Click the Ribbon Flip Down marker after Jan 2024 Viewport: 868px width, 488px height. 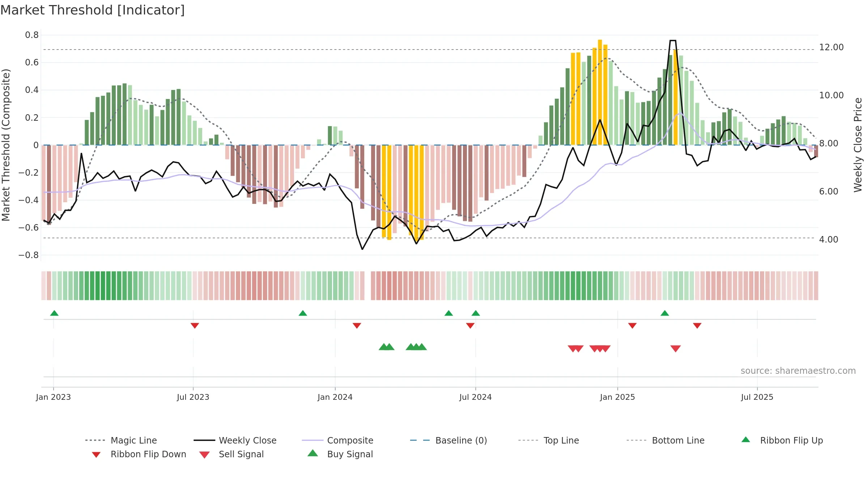pyautogui.click(x=357, y=326)
